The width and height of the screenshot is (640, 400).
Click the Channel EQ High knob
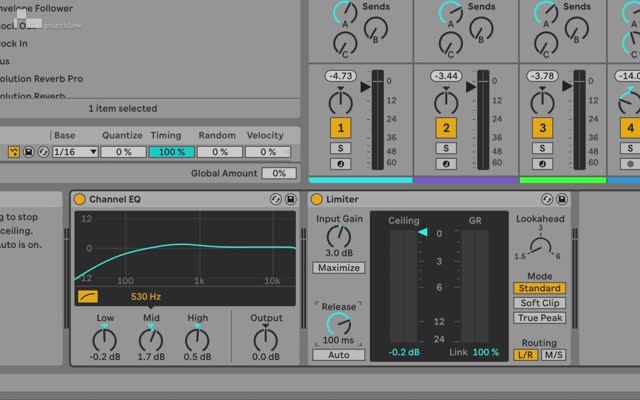(197, 340)
